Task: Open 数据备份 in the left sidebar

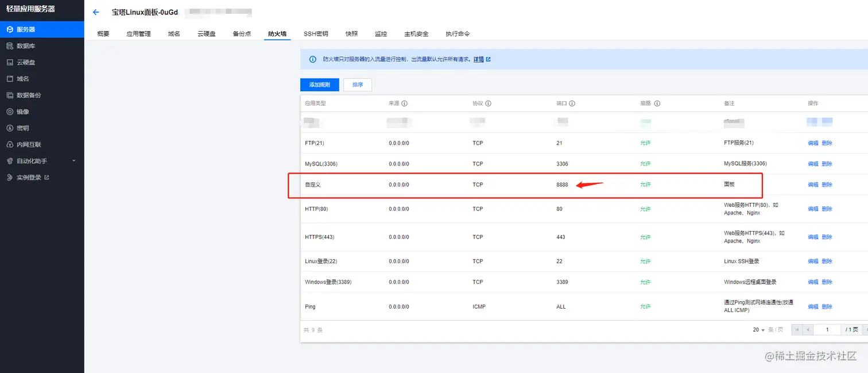Action: tap(42, 95)
